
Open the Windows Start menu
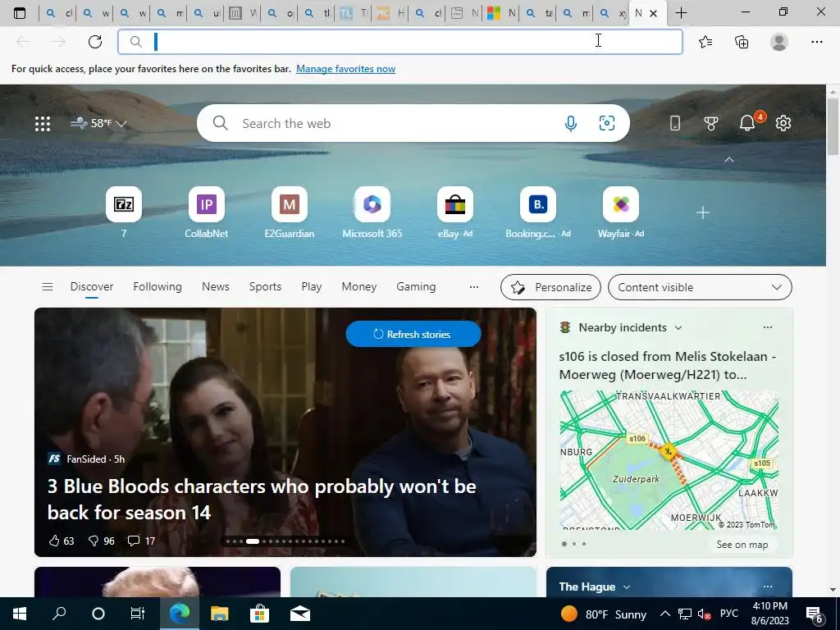pyautogui.click(x=20, y=614)
